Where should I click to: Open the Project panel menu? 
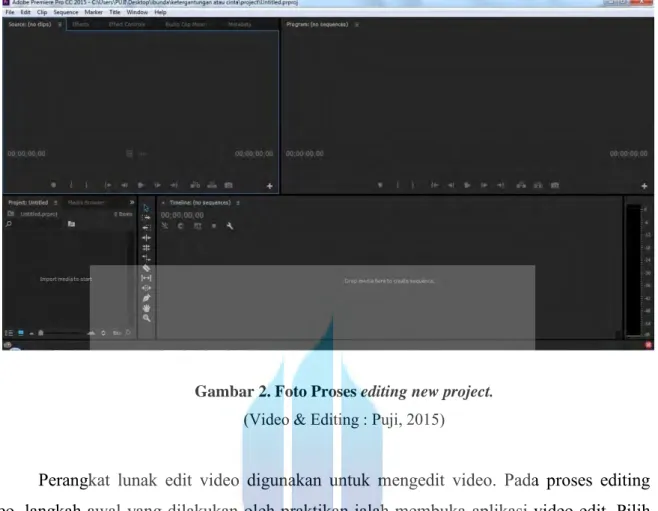tap(55, 203)
